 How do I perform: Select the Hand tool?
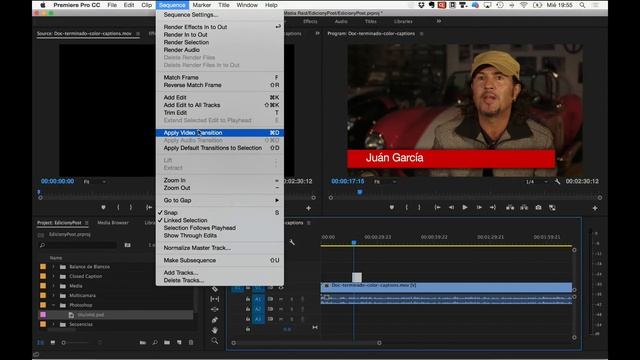tap(215, 330)
